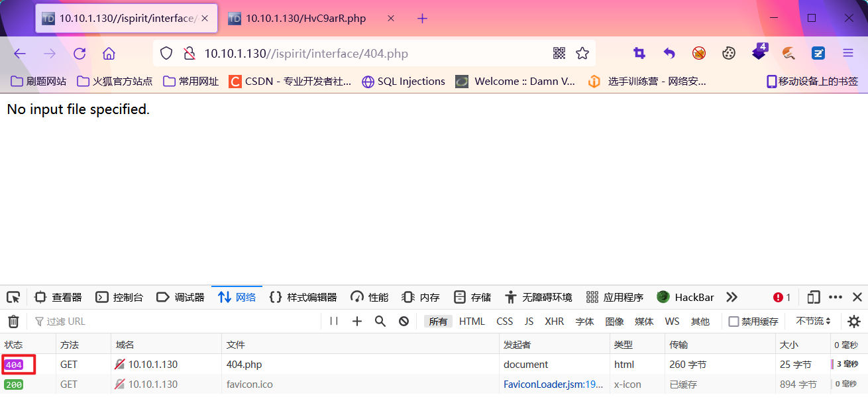The width and height of the screenshot is (868, 413).
Task: Open CSDN bookmark
Action: [x=290, y=82]
